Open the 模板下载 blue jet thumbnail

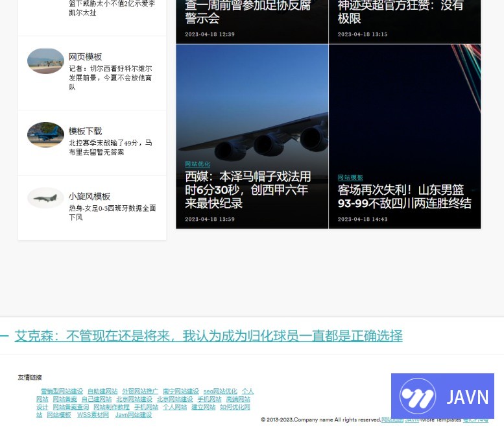[45, 135]
